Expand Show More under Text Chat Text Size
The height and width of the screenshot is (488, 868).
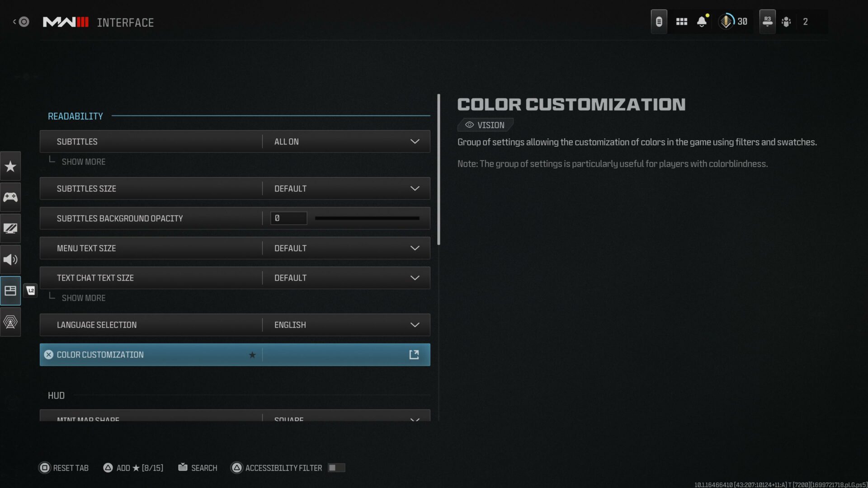[83, 298]
